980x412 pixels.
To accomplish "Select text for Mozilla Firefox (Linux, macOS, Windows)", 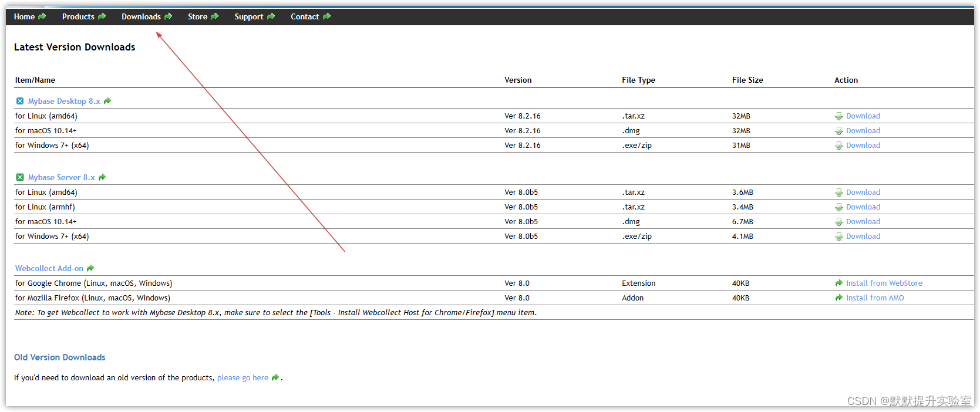I will (93, 298).
